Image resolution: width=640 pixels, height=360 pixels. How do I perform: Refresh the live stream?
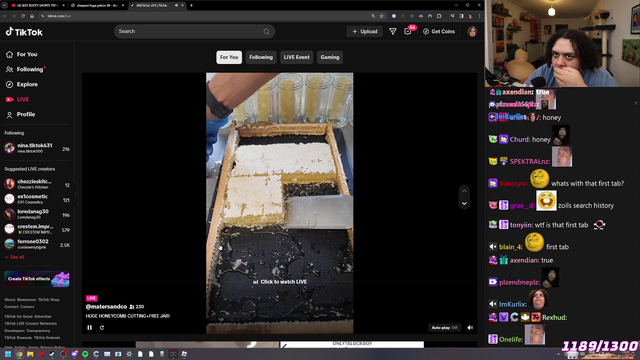tap(102, 327)
